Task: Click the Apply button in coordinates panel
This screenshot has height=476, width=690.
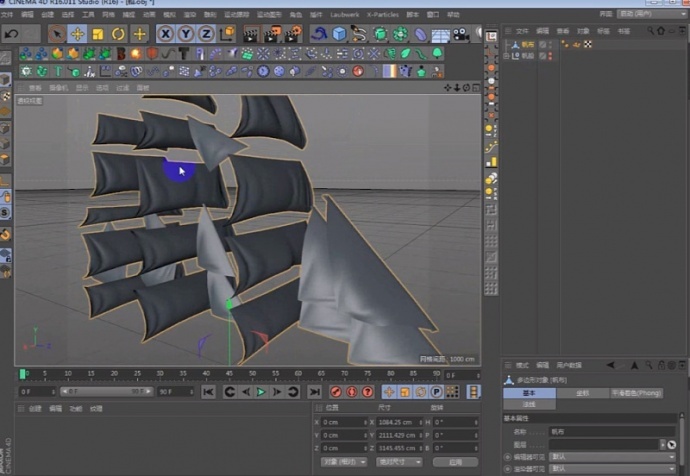Action: 455,462
